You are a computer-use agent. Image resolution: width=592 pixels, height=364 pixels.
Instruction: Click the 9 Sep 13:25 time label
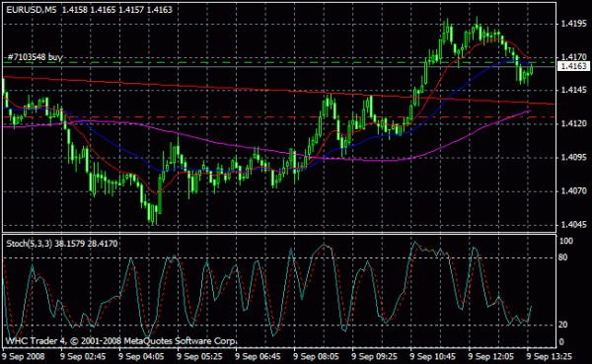point(550,356)
